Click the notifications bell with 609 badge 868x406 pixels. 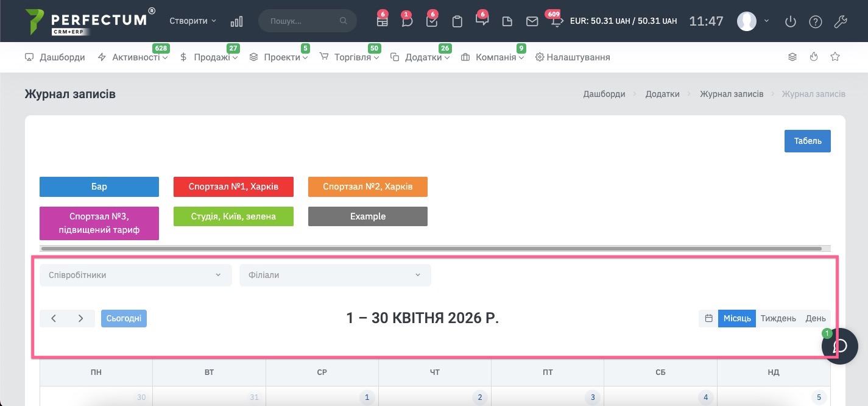click(x=556, y=21)
